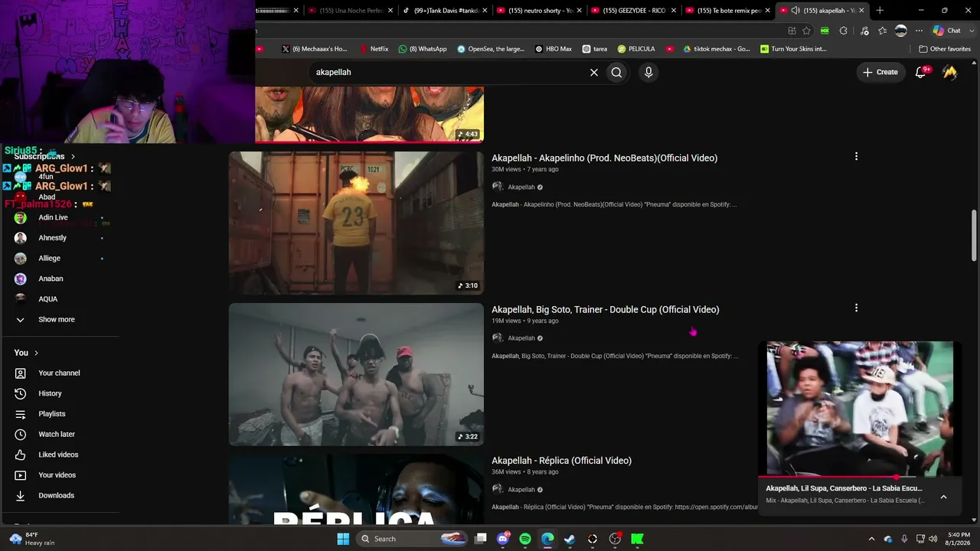Open options menu for Double Cup video
The image size is (980, 551).
click(x=856, y=308)
